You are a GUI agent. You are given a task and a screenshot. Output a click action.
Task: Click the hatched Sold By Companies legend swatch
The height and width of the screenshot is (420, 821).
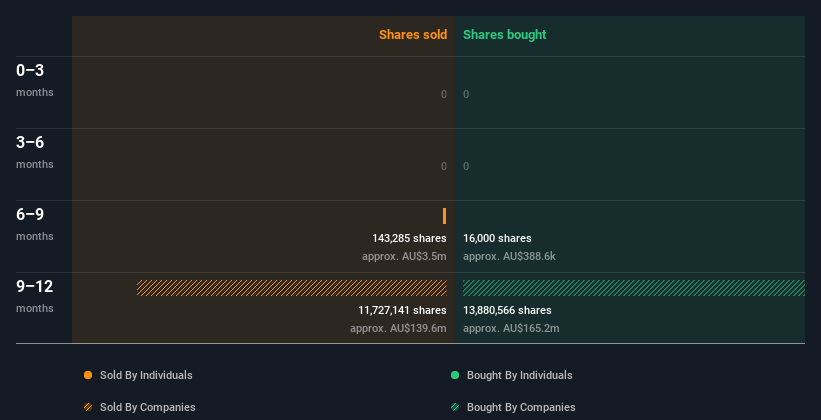pyautogui.click(x=88, y=407)
